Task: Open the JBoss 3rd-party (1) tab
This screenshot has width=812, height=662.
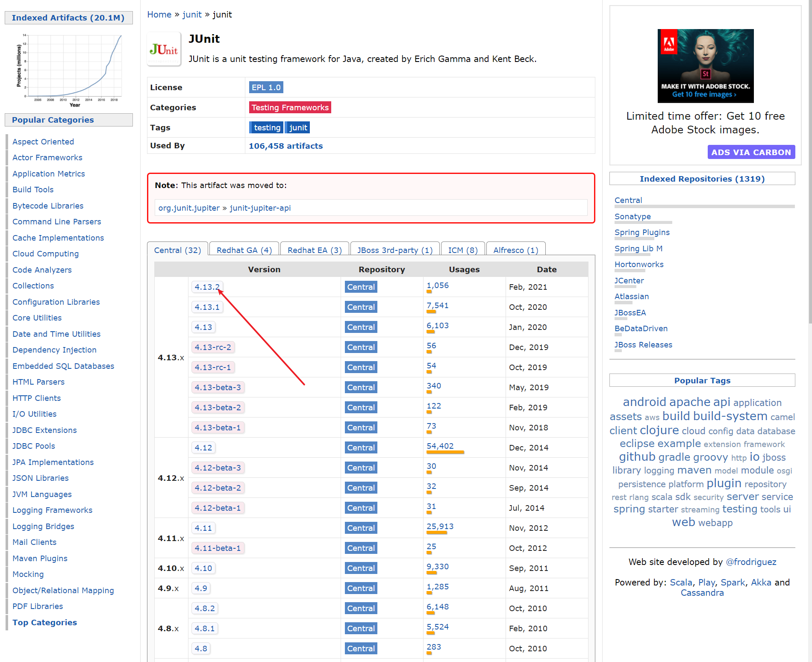Action: point(395,250)
